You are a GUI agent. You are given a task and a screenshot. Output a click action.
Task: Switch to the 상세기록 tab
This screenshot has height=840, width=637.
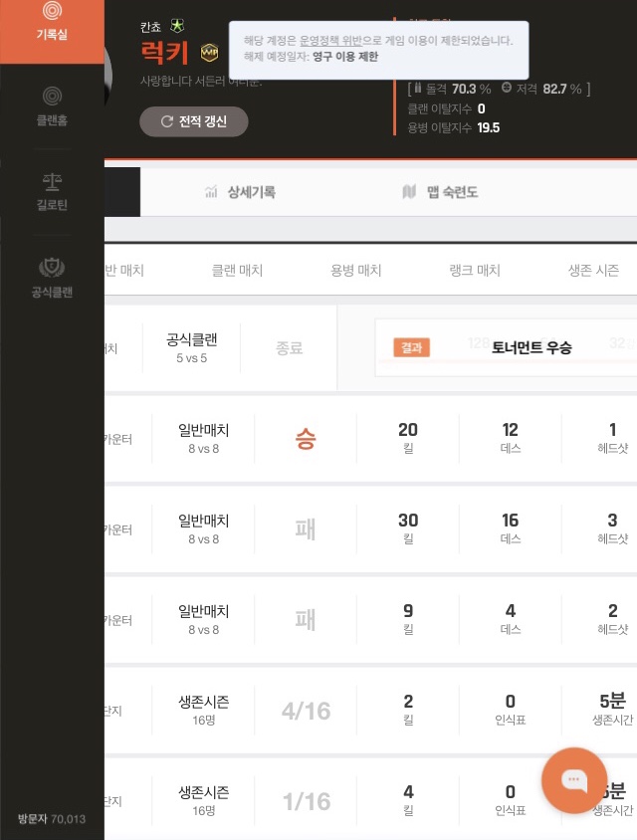tap(251, 192)
